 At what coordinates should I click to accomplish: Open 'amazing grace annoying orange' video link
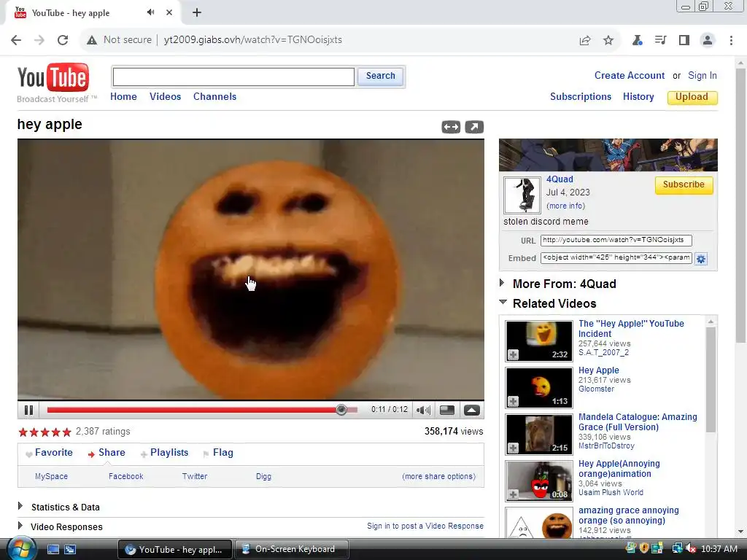(629, 516)
